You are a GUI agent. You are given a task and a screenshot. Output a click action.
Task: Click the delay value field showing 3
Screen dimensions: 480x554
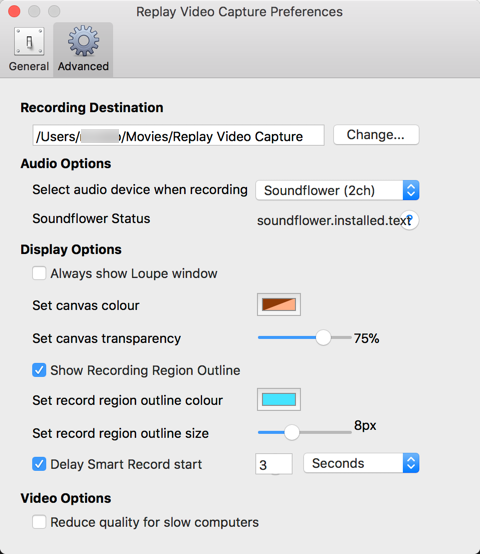274,464
